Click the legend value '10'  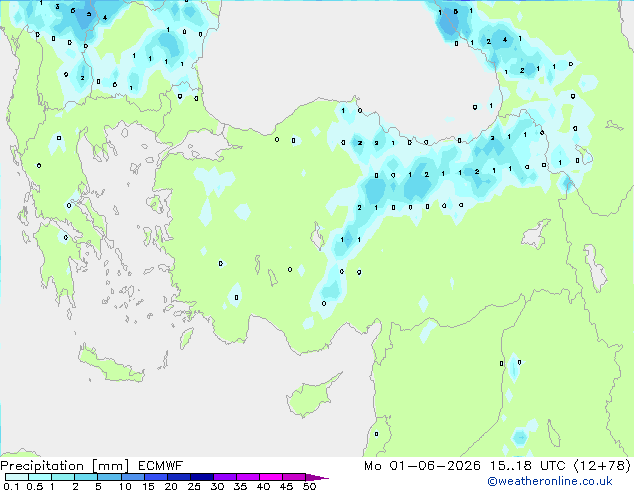(x=125, y=486)
